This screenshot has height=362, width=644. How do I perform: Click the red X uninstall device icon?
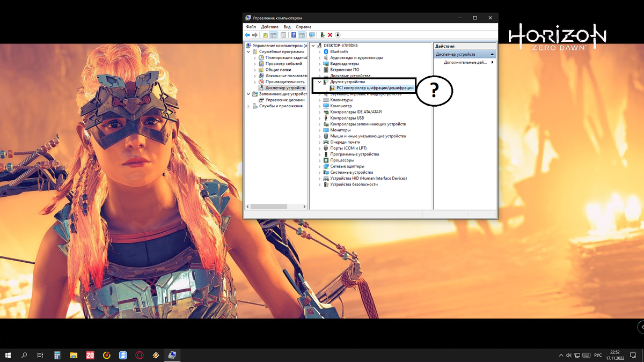coord(330,35)
